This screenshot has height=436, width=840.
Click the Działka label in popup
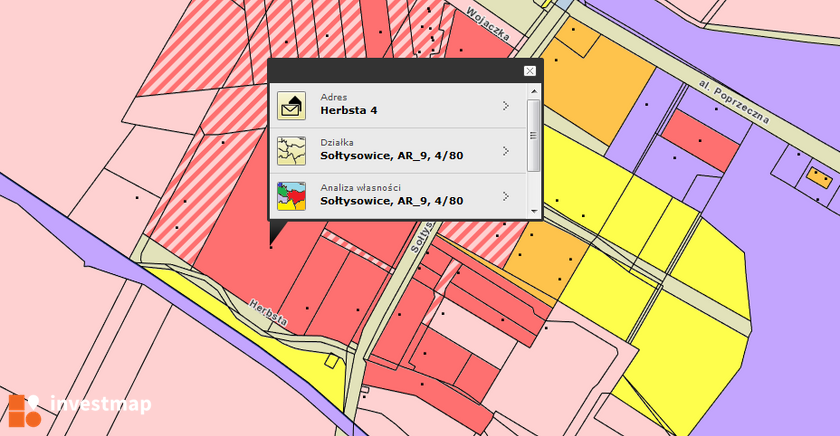point(337,142)
